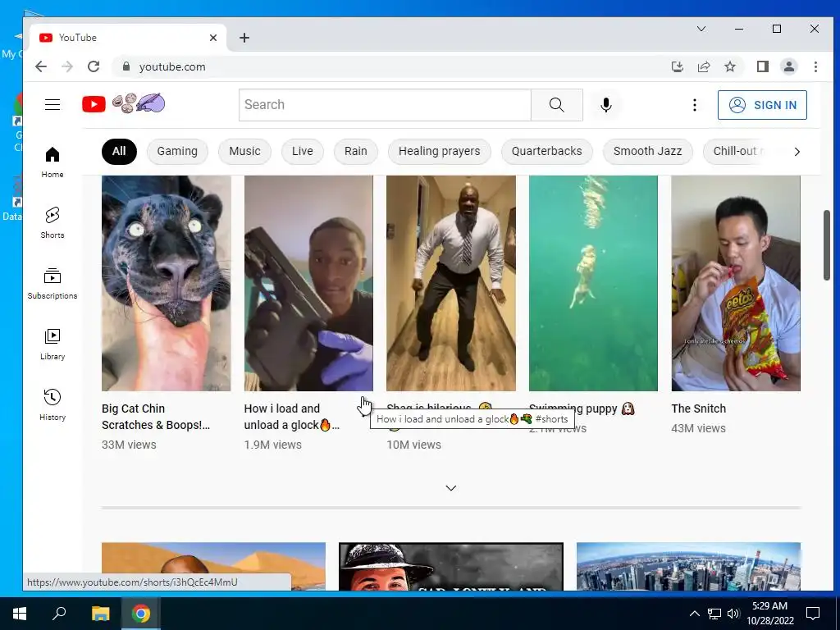This screenshot has height=630, width=840.
Task: Click 'How i load and unload a glock' title
Action: tap(292, 417)
